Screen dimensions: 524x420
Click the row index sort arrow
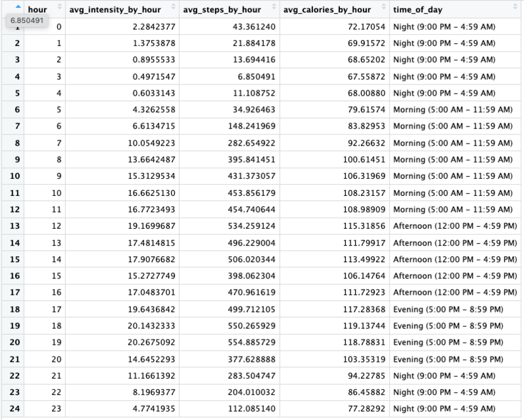[18, 7]
